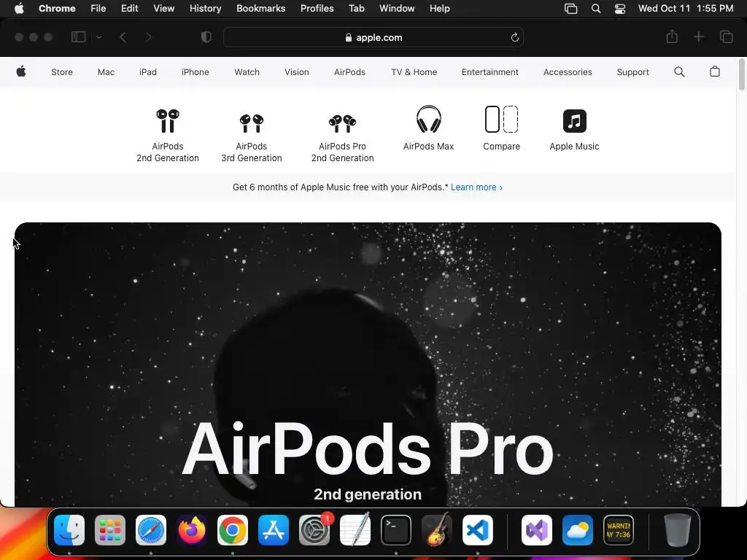Expand the sidebar options dropdown chevron
This screenshot has height=560, width=747.
[x=98, y=37]
